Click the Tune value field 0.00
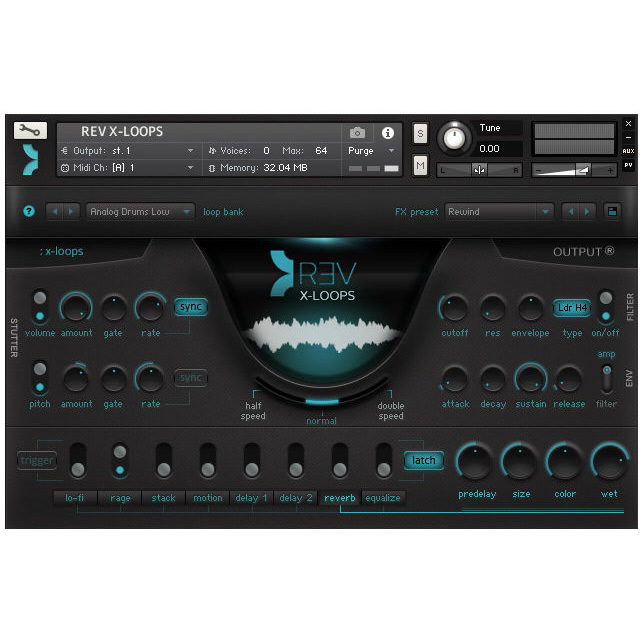 click(x=498, y=148)
